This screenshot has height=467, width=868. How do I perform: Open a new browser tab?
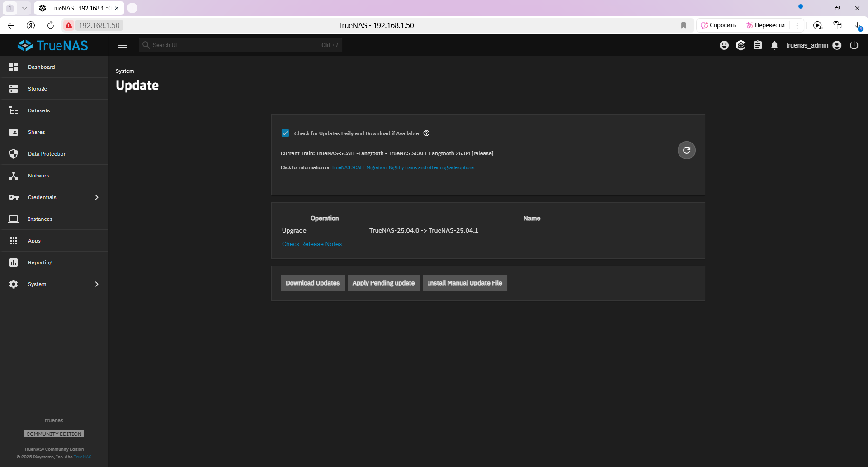[132, 8]
